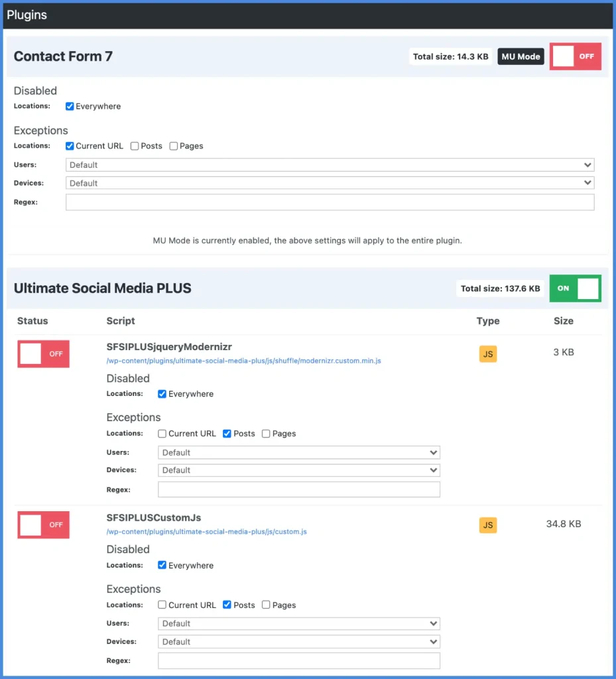Viewport: 616px width, 679px height.
Task: Enable the SFSIPLUSjqueryModernizr script toggle
Action: [43, 353]
